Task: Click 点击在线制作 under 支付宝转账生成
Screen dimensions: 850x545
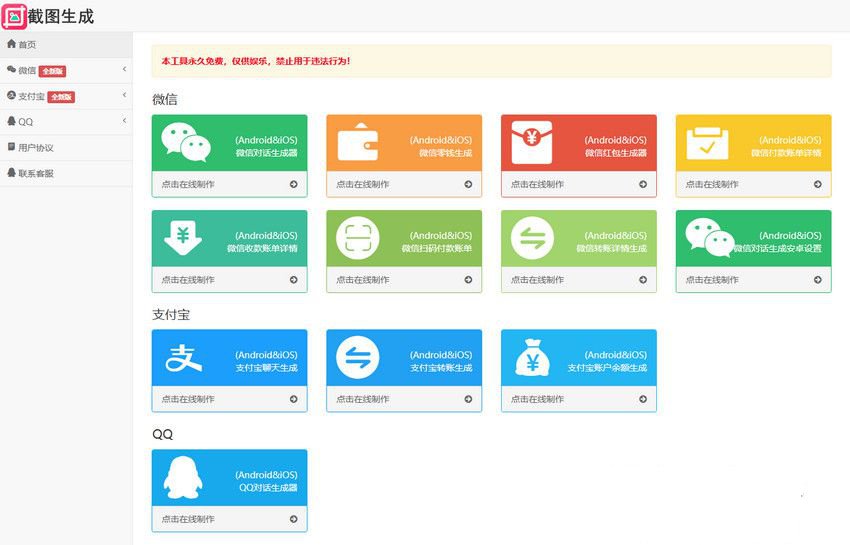Action: point(363,399)
